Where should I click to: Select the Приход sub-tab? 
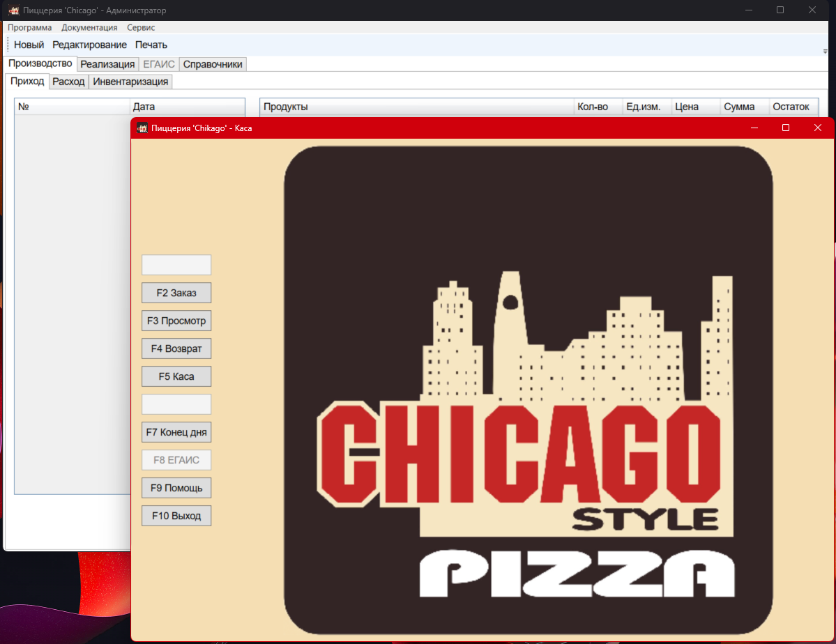click(x=27, y=81)
